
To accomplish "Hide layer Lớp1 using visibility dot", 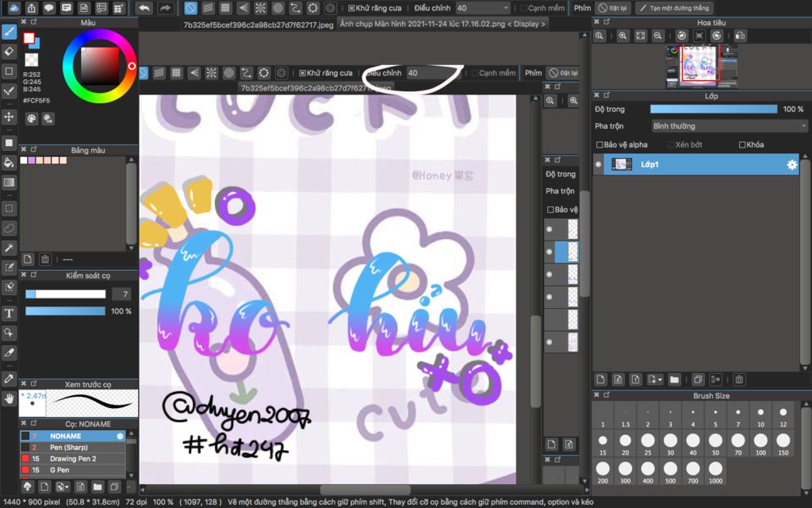I will (x=599, y=164).
